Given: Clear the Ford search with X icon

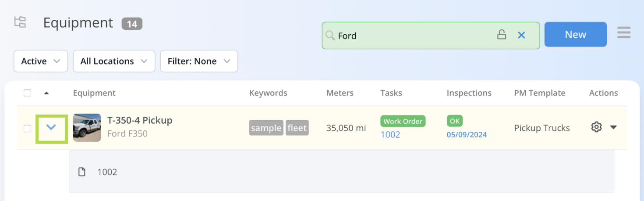Looking at the screenshot, I should coord(521,35).
